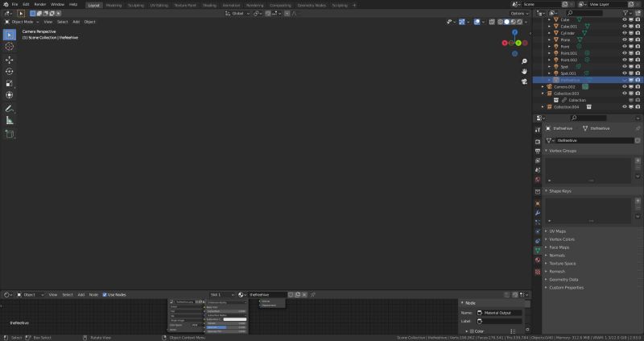Hide Cylinder in viewport via eye icon

(625, 33)
